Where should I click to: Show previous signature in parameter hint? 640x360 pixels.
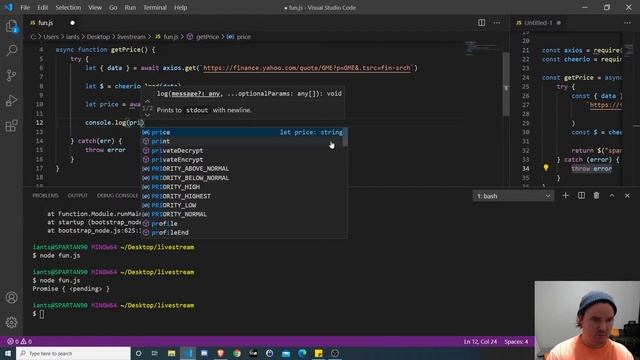pyautogui.click(x=147, y=101)
